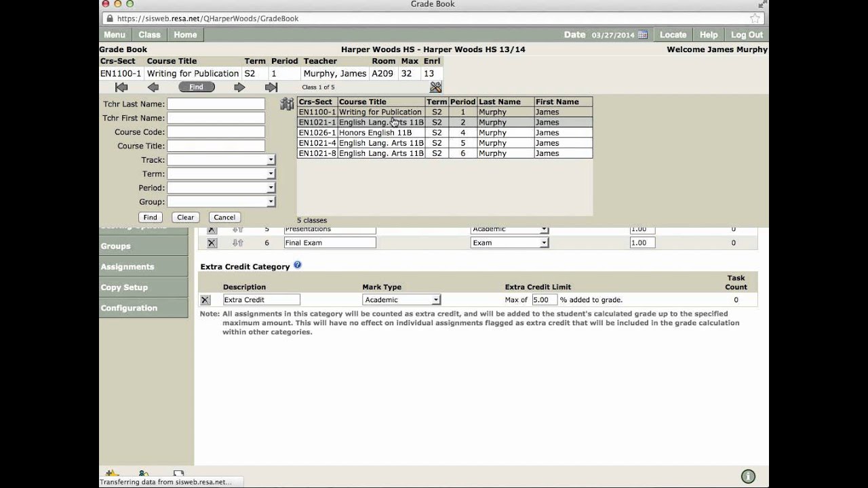Delete the Extra Credit category row

point(205,300)
